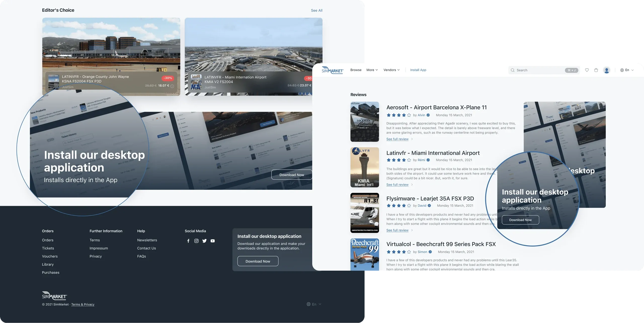Screen dimensions: 644x323
Task: Click Download Now in footer install box
Action: tap(258, 261)
